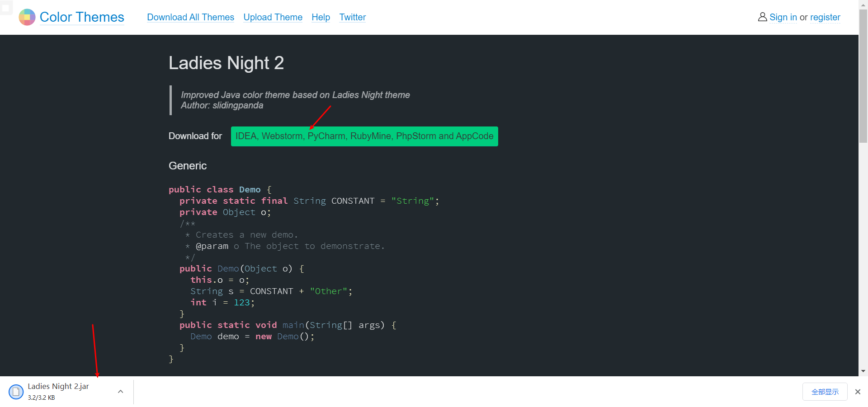The height and width of the screenshot is (407, 868).
Task: Open the Color Themes home link
Action: tap(82, 17)
